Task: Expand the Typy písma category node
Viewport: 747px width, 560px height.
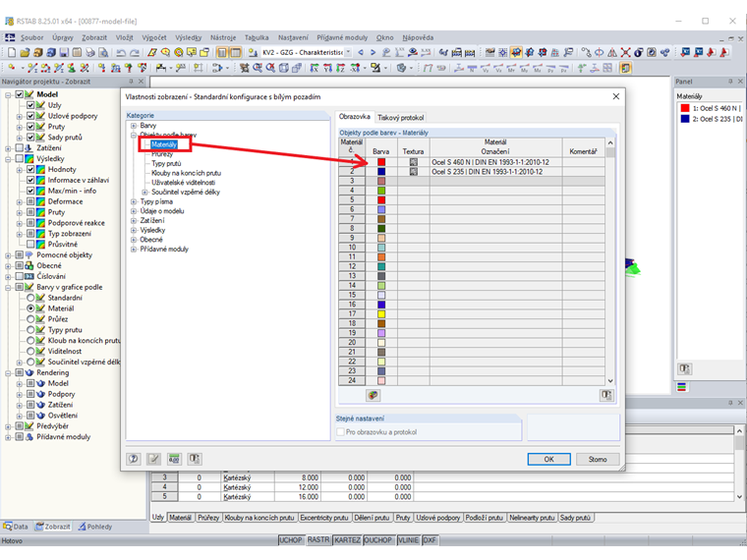Action: (134, 202)
